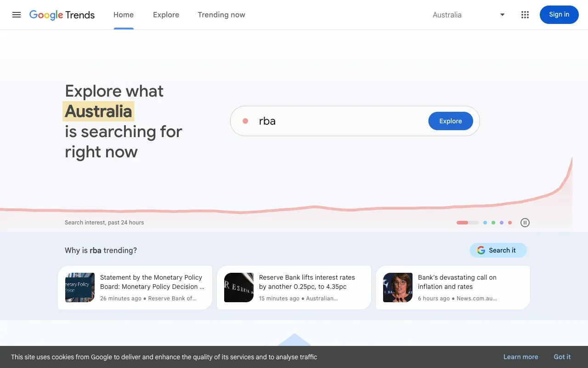Open Bank's devastating call article
The height and width of the screenshot is (368, 588).
tap(453, 287)
